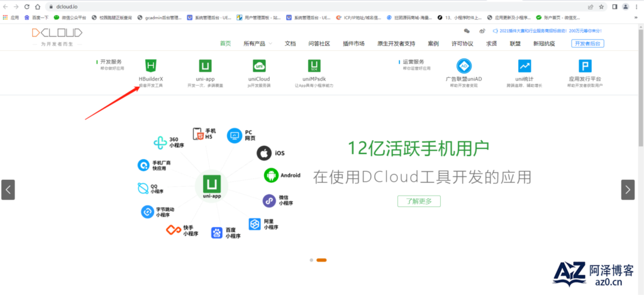Viewport: 644px width, 295px height.
Task: Click the 360小程序 icon in diagram
Action: click(160, 143)
